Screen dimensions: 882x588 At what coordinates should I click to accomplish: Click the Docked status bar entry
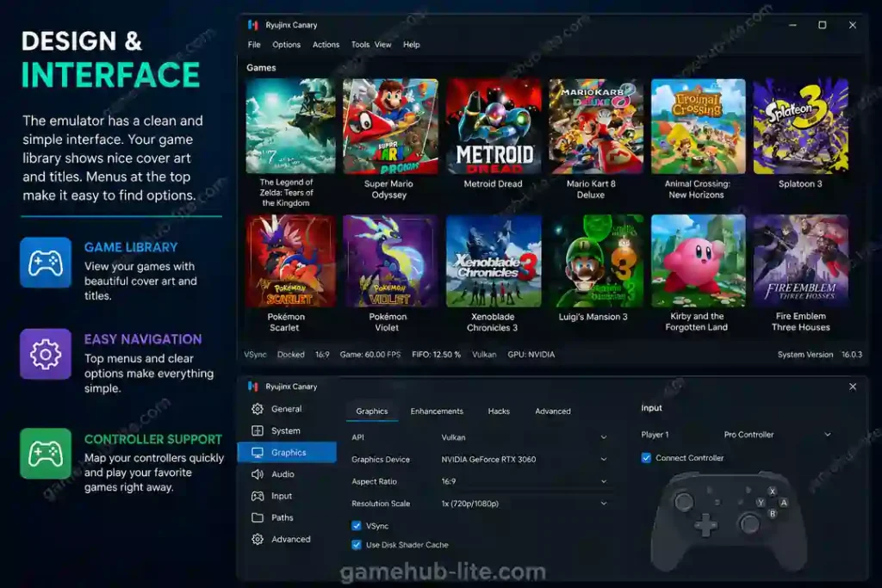[x=291, y=354]
